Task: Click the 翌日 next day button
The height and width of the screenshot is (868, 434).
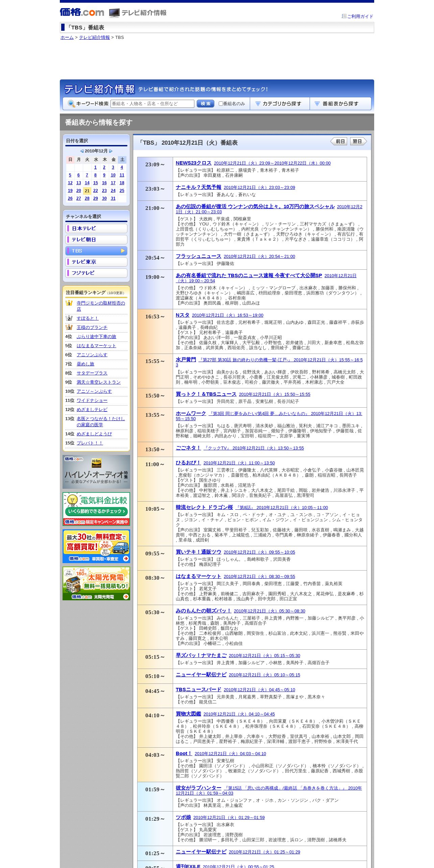Action: point(358,141)
